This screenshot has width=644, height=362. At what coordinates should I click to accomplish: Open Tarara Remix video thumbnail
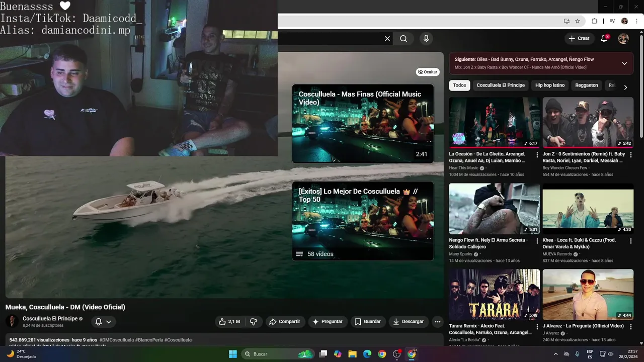pyautogui.click(x=495, y=295)
